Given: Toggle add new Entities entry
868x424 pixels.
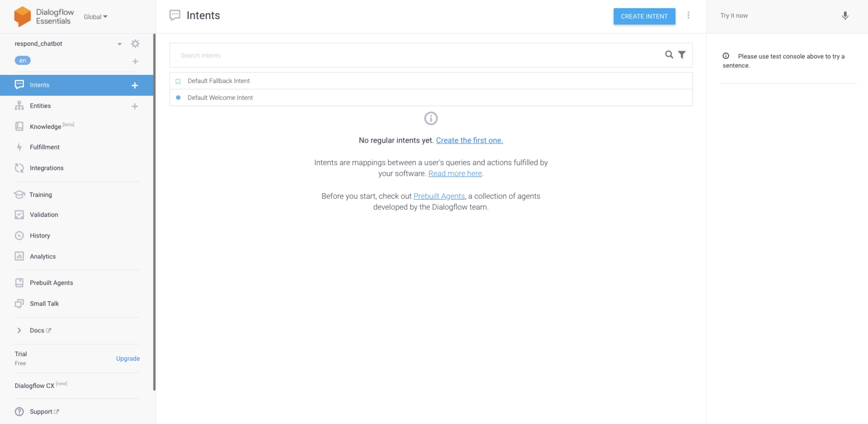Looking at the screenshot, I should coord(135,105).
